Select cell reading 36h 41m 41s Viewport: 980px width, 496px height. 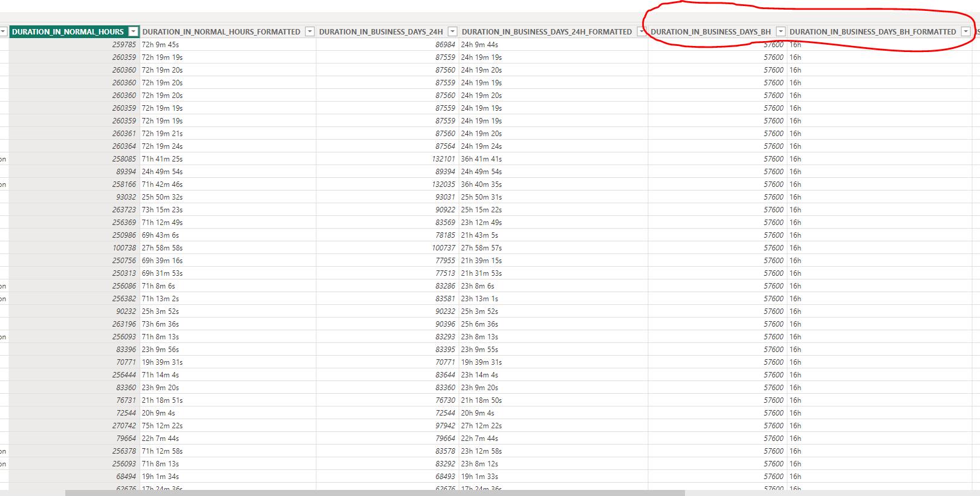tap(553, 159)
